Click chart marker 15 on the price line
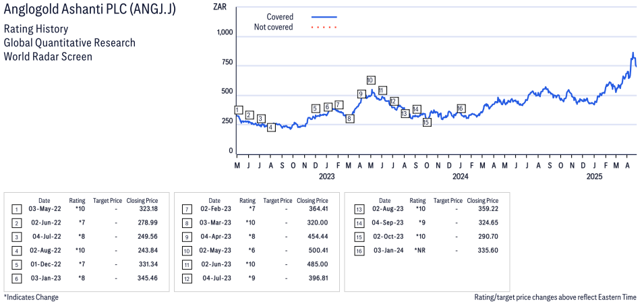644x302 pixels. coord(427,122)
